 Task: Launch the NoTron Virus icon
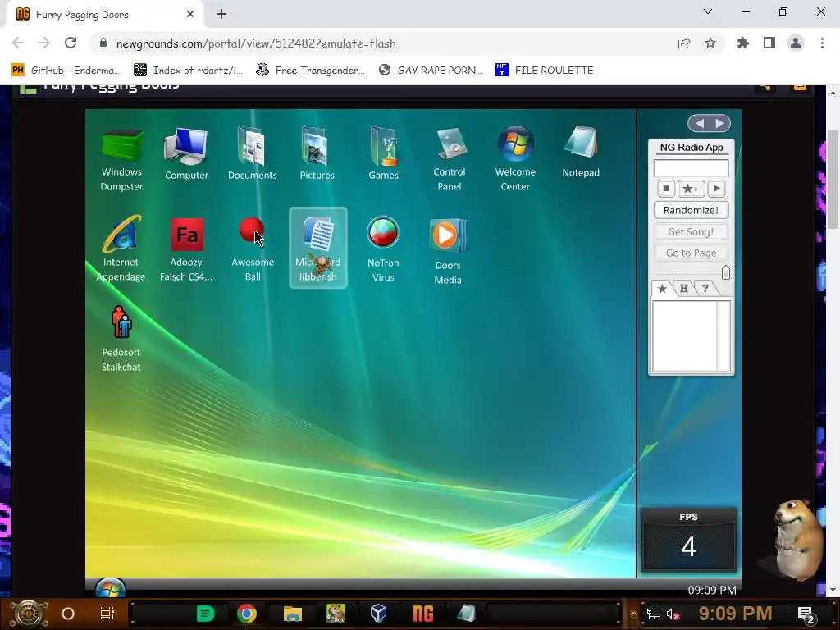tap(383, 249)
